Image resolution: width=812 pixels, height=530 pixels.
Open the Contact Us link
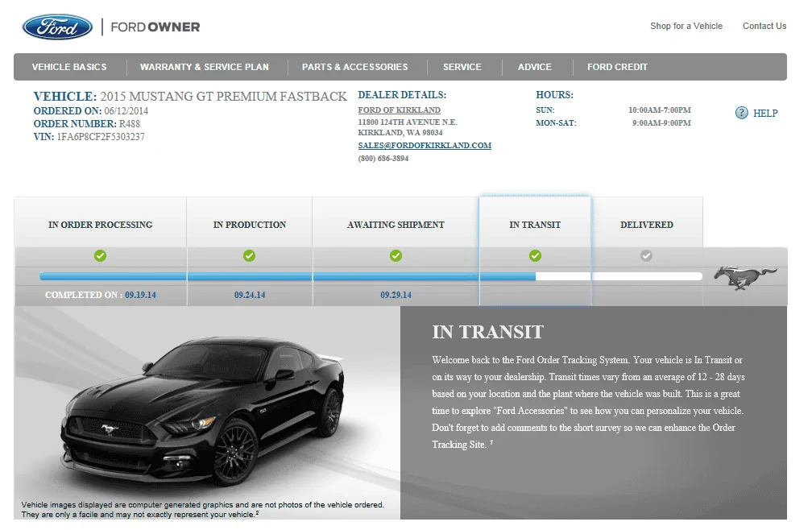(764, 26)
